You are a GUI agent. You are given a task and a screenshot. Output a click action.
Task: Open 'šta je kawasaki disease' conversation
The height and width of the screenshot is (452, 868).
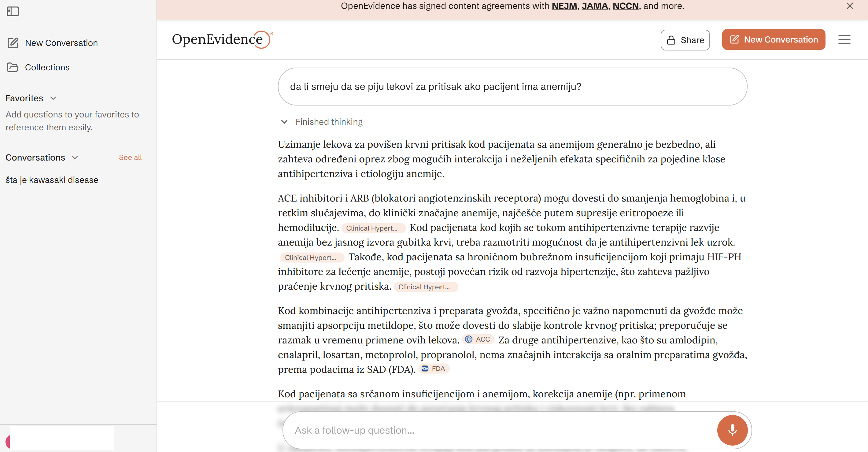52,180
